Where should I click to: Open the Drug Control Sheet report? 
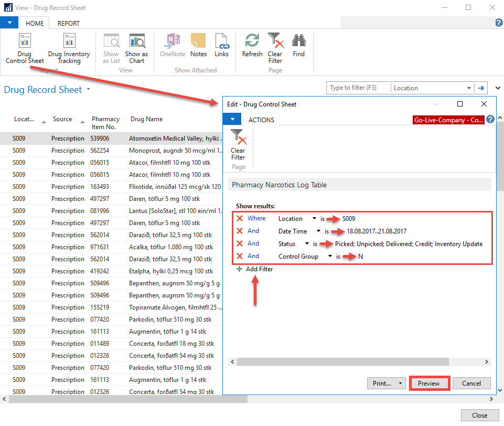(25, 48)
